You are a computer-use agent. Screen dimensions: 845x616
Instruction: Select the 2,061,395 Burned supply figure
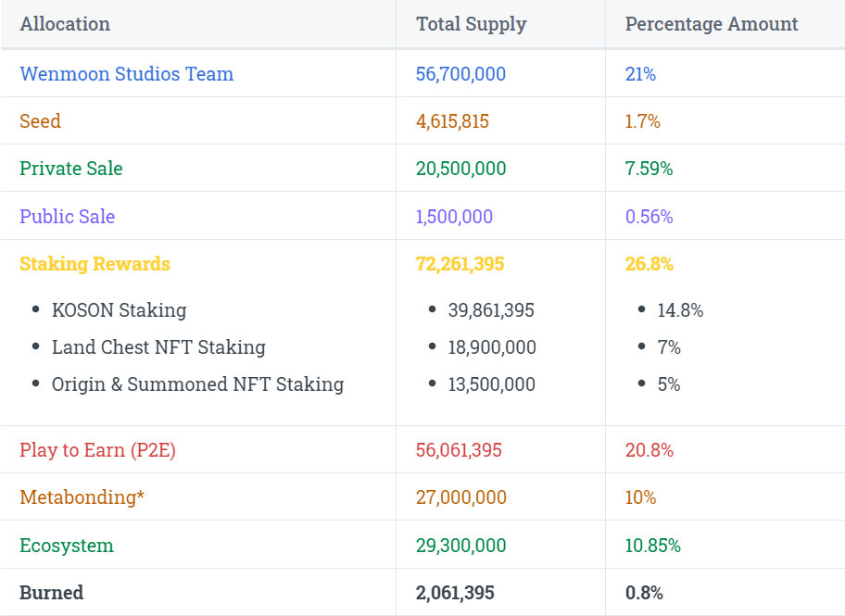point(456,592)
